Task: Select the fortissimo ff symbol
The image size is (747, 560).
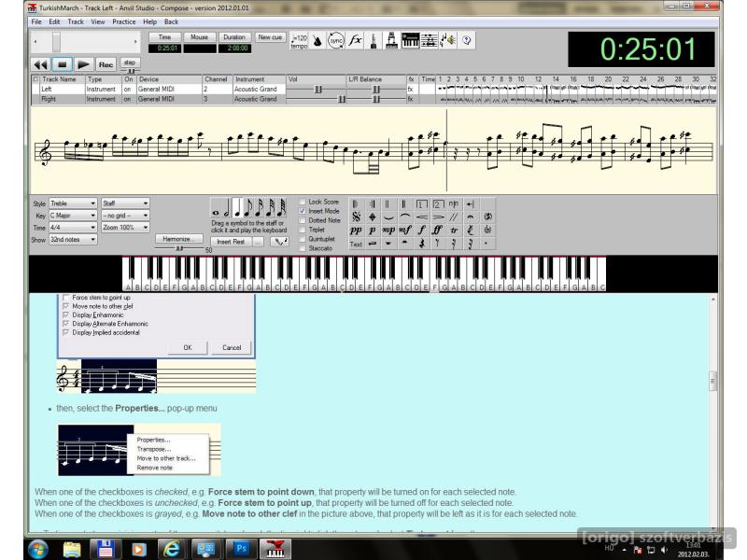Action: (x=437, y=230)
